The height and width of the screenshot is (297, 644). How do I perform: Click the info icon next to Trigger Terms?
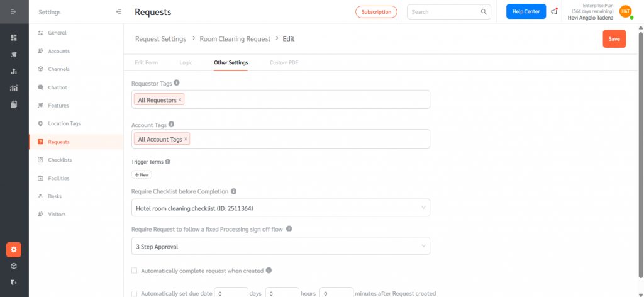(168, 162)
